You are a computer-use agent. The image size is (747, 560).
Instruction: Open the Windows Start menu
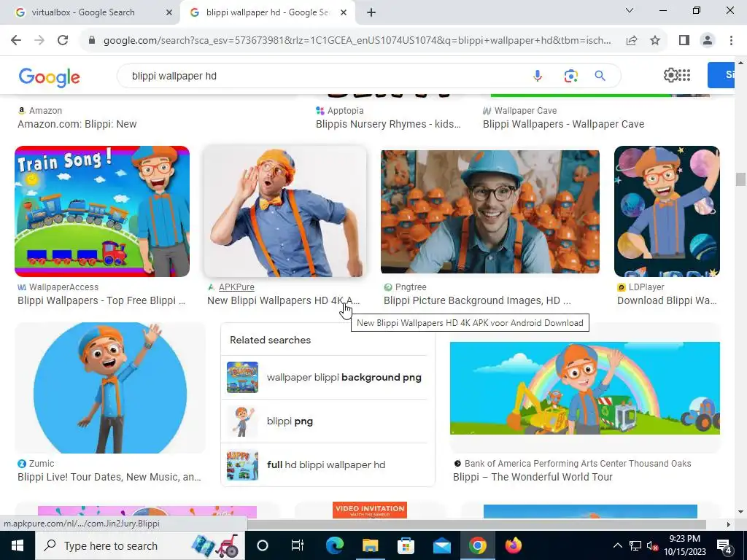pos(18,545)
